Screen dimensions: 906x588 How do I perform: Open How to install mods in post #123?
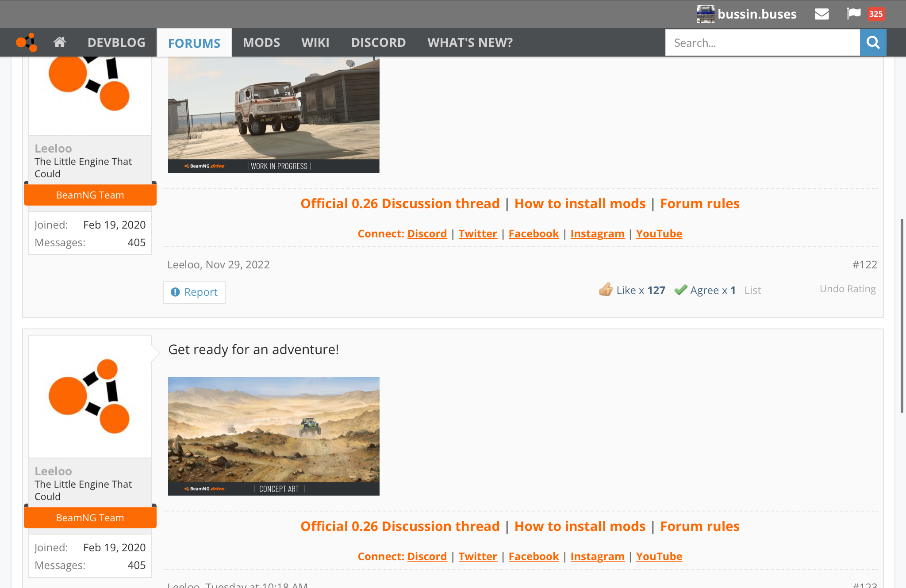pyautogui.click(x=580, y=526)
